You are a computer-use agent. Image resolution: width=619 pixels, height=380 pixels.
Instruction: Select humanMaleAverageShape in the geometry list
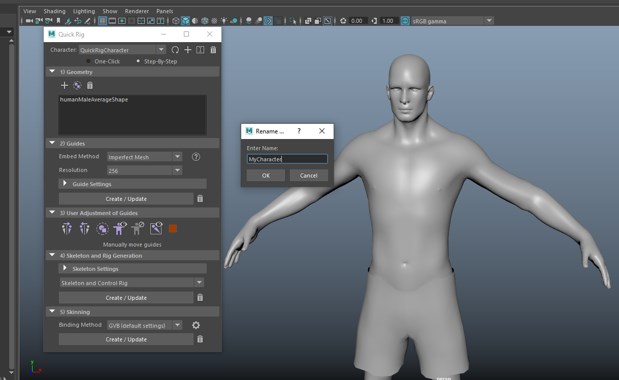94,99
